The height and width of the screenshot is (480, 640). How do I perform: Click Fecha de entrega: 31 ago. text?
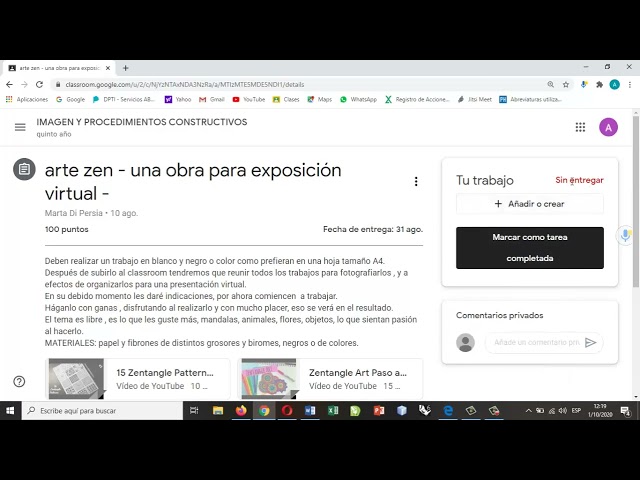tap(373, 229)
